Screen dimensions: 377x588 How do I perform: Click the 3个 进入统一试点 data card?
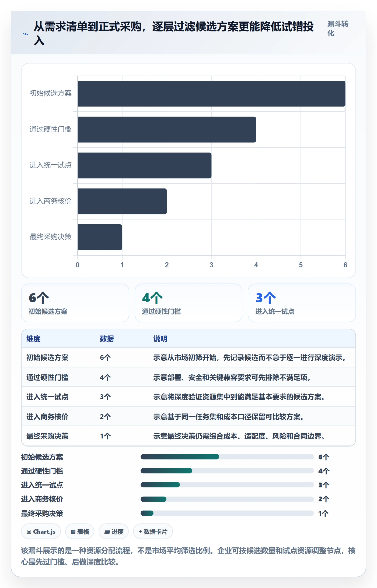tap(302, 303)
